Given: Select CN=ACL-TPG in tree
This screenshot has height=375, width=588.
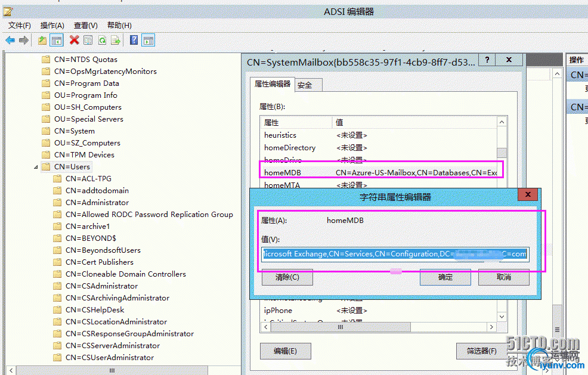Looking at the screenshot, I should (88, 178).
